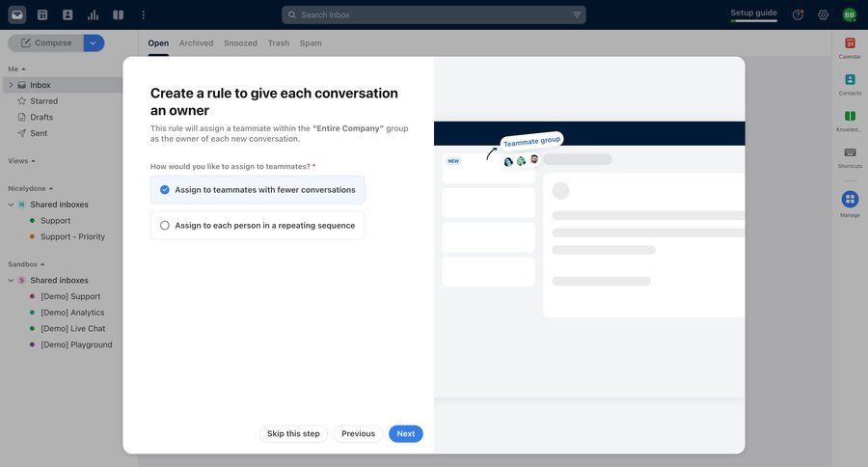Viewport: 868px width, 467px height.
Task: Switch to the Spam tab
Action: coord(311,43)
